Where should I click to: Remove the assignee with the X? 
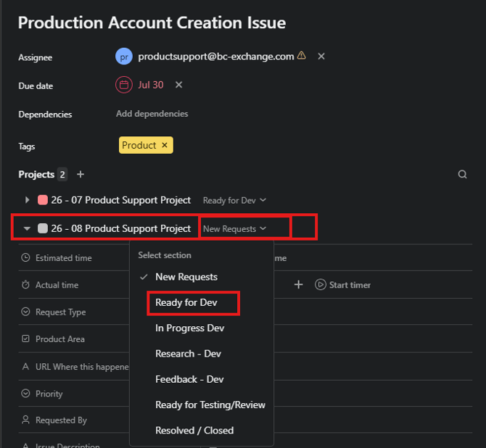click(x=321, y=57)
